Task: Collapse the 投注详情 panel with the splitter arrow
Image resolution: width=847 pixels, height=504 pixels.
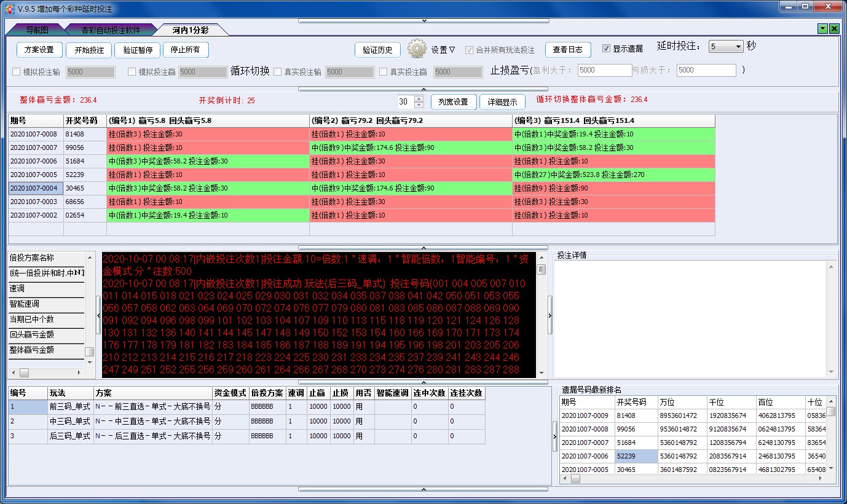Action: click(x=550, y=315)
